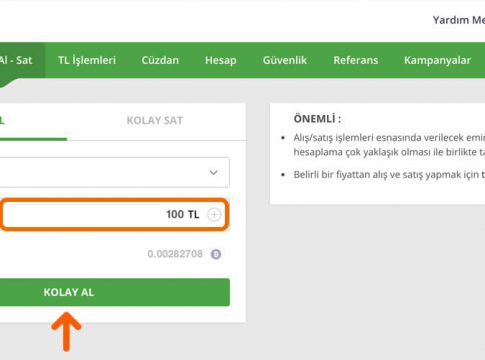View the Kampanyalar page
This screenshot has height=360, width=485.
pyautogui.click(x=437, y=60)
